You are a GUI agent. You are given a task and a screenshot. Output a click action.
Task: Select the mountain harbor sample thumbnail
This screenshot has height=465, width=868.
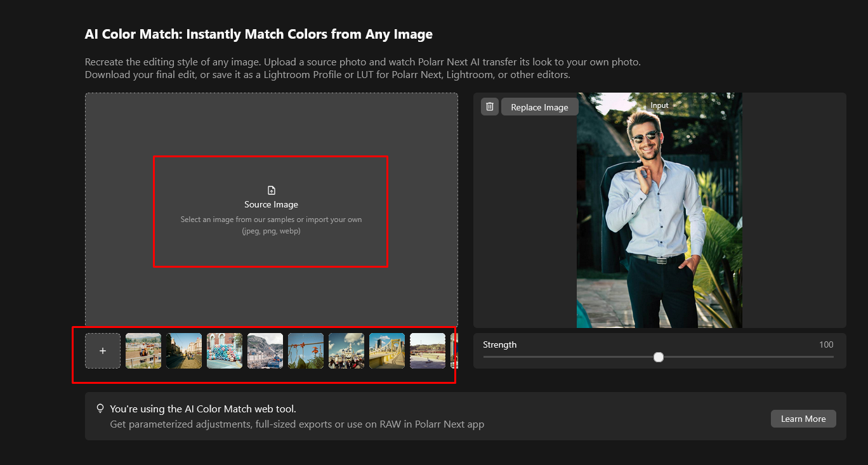pos(265,350)
